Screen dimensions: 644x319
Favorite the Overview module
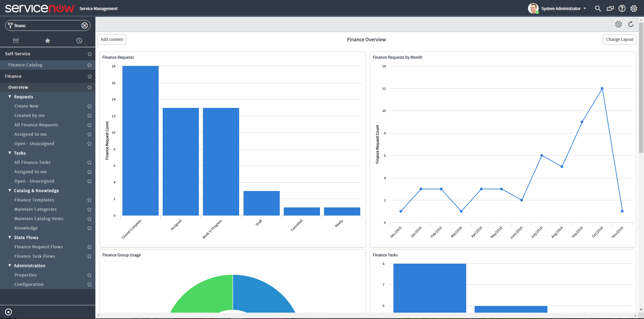point(89,87)
